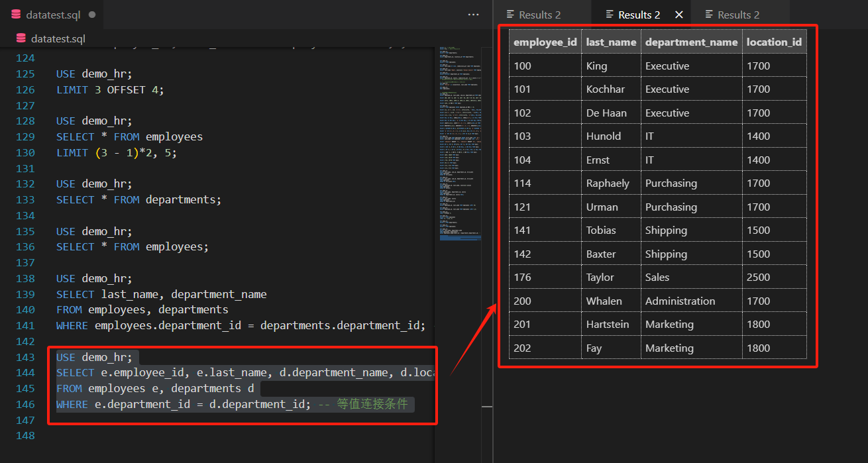Click the Administration department cell
Screen dimensions: 868x463
pos(691,301)
